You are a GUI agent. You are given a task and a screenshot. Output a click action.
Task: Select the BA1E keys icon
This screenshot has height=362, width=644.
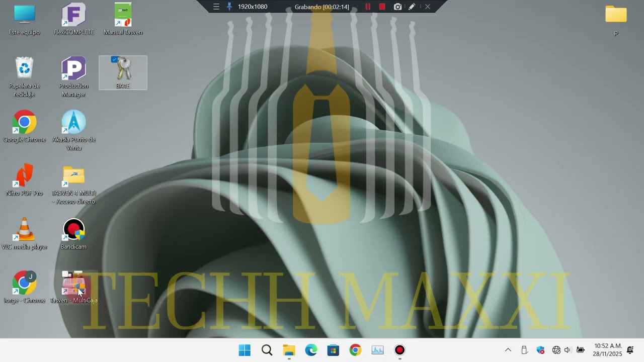tap(123, 73)
